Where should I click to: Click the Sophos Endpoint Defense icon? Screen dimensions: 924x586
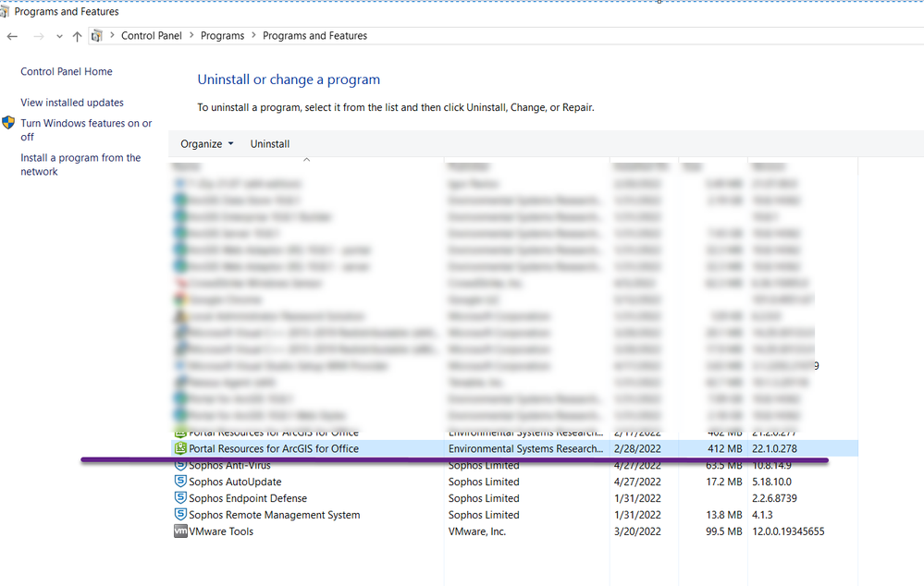coord(180,497)
